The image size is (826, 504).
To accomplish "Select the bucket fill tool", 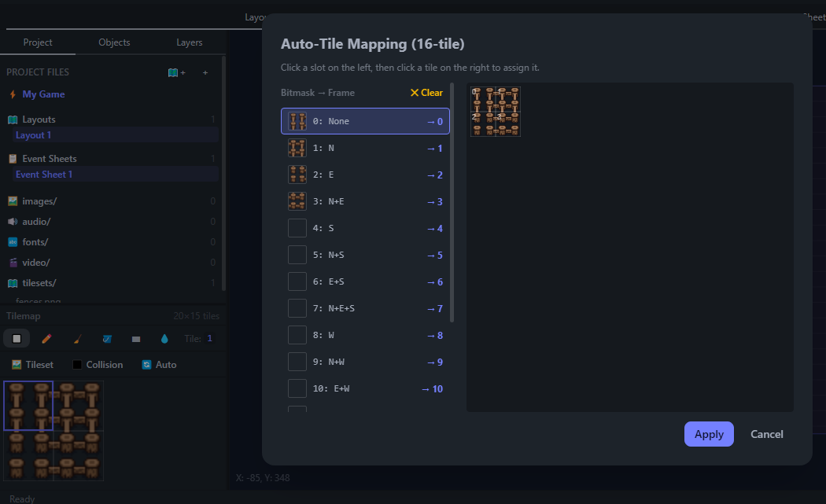I will pos(107,339).
